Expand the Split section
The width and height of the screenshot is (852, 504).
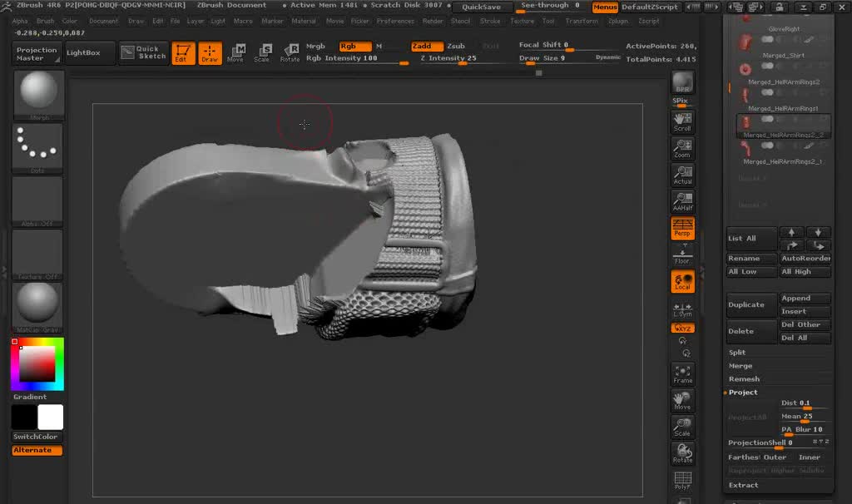pyautogui.click(x=737, y=353)
